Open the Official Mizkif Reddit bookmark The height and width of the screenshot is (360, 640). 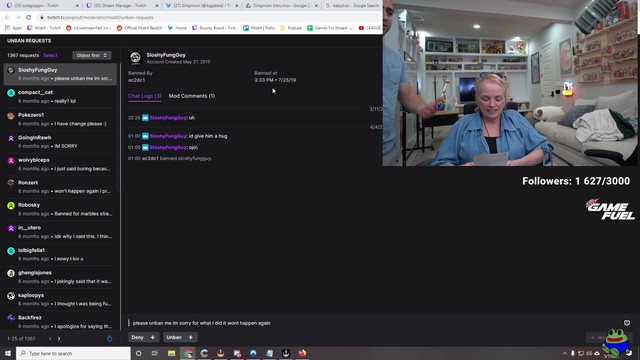139,28
